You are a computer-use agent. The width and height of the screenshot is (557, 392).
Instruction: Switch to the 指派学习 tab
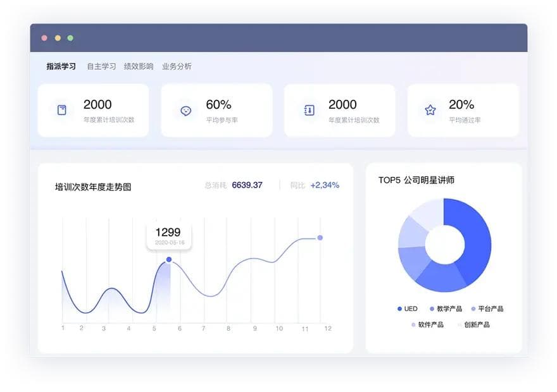pyautogui.click(x=61, y=66)
